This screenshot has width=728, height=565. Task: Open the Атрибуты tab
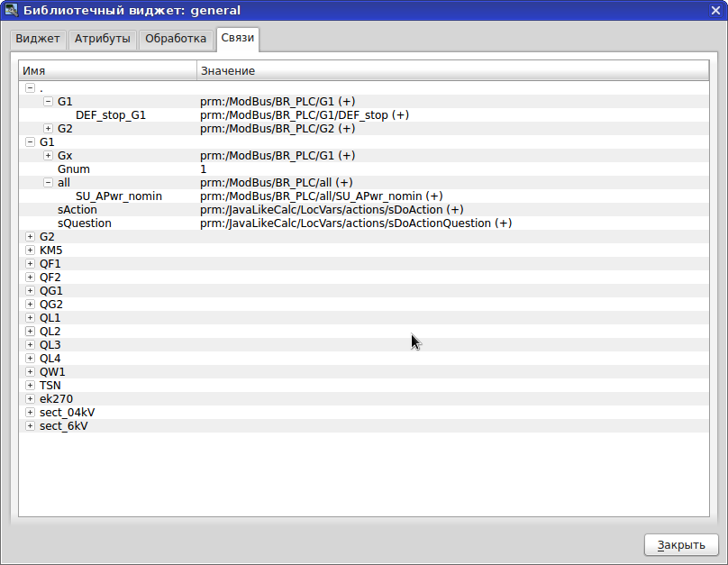[x=103, y=39]
